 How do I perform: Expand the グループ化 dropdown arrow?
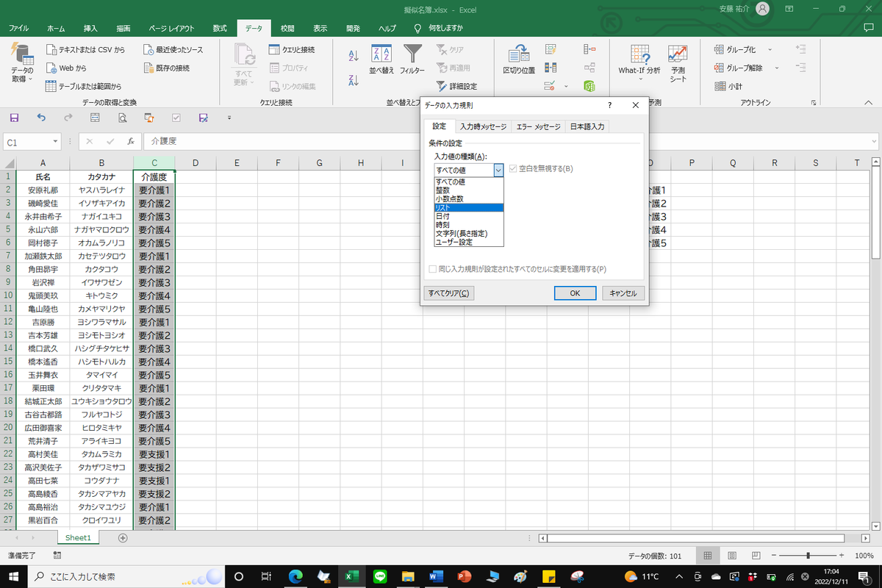click(x=770, y=49)
